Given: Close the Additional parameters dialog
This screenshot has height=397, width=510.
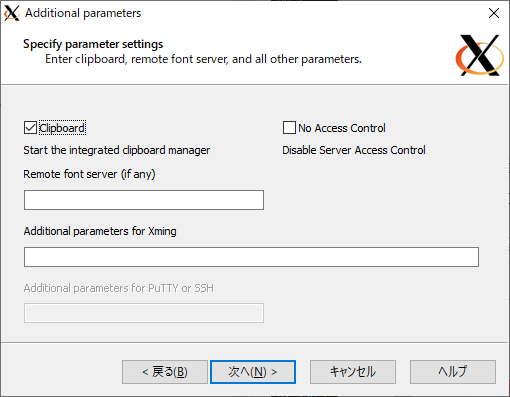Looking at the screenshot, I should tap(494, 13).
